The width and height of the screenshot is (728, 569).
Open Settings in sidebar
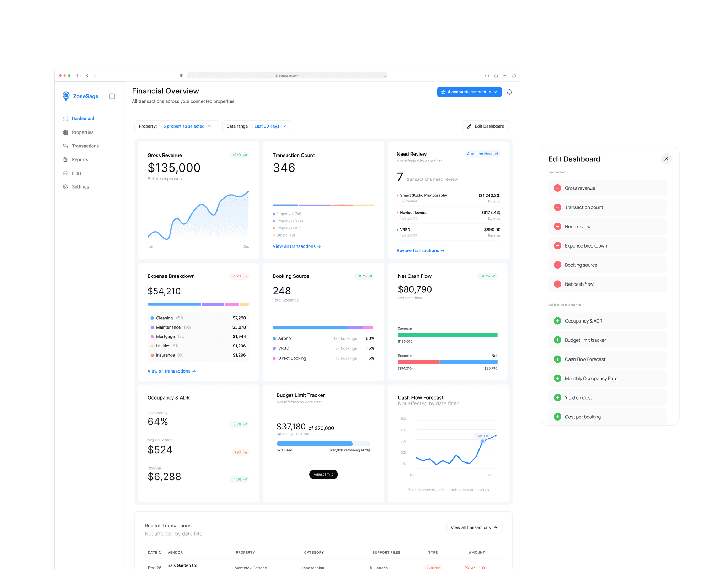(76, 187)
